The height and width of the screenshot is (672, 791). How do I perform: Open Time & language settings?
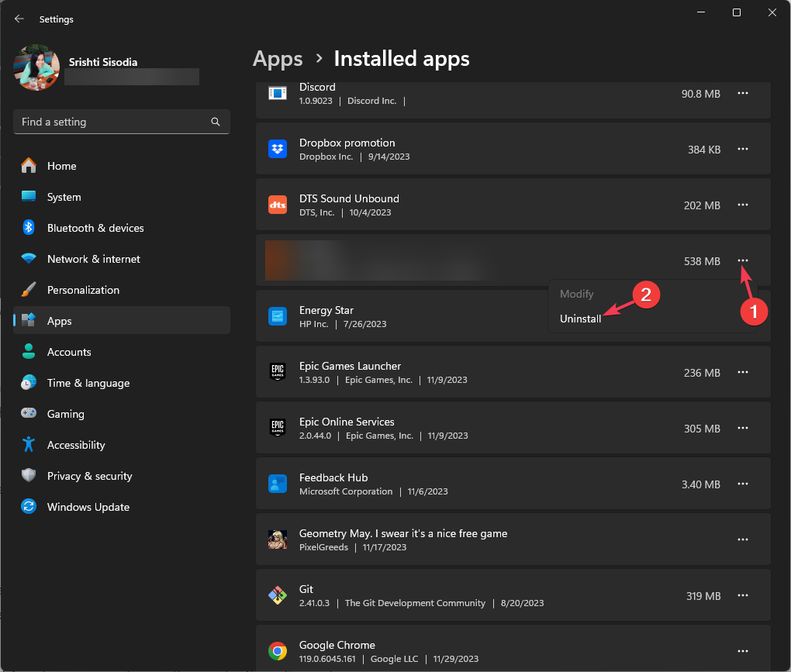tap(122, 383)
